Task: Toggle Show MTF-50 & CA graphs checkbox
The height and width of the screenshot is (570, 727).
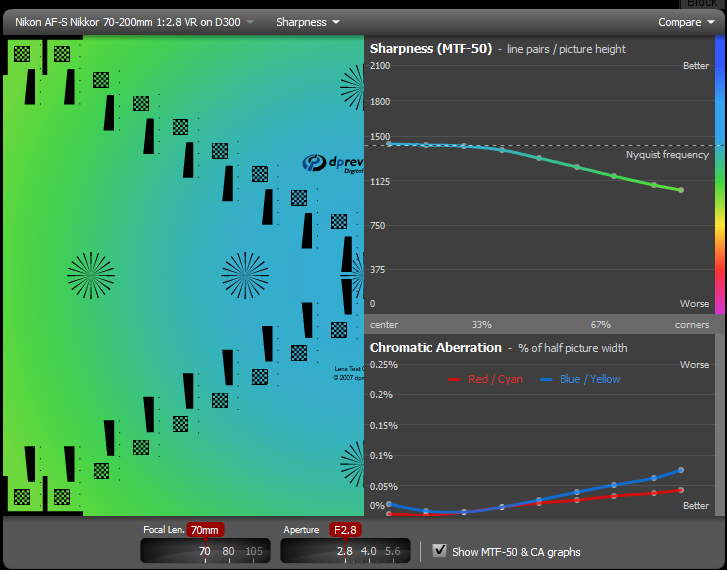Action: click(439, 550)
